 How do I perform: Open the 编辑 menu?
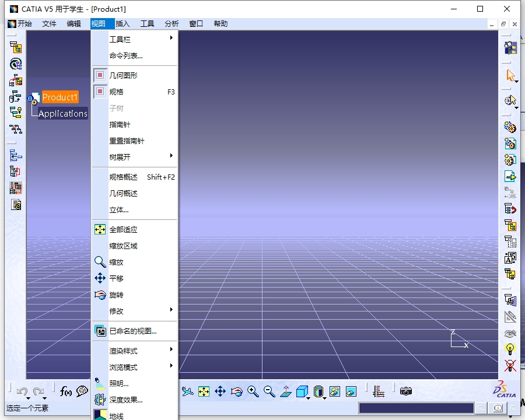[73, 24]
